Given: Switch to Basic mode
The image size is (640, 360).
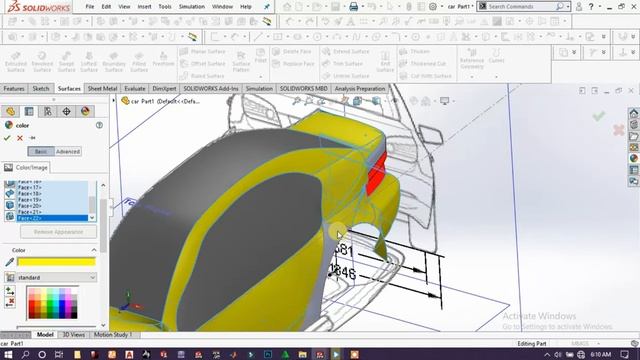Looking at the screenshot, I should click(x=41, y=151).
